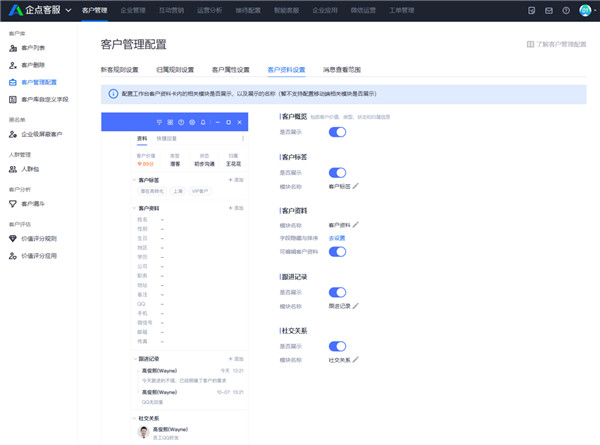
Task: Select the 客户资料设置 tab
Action: coord(286,70)
